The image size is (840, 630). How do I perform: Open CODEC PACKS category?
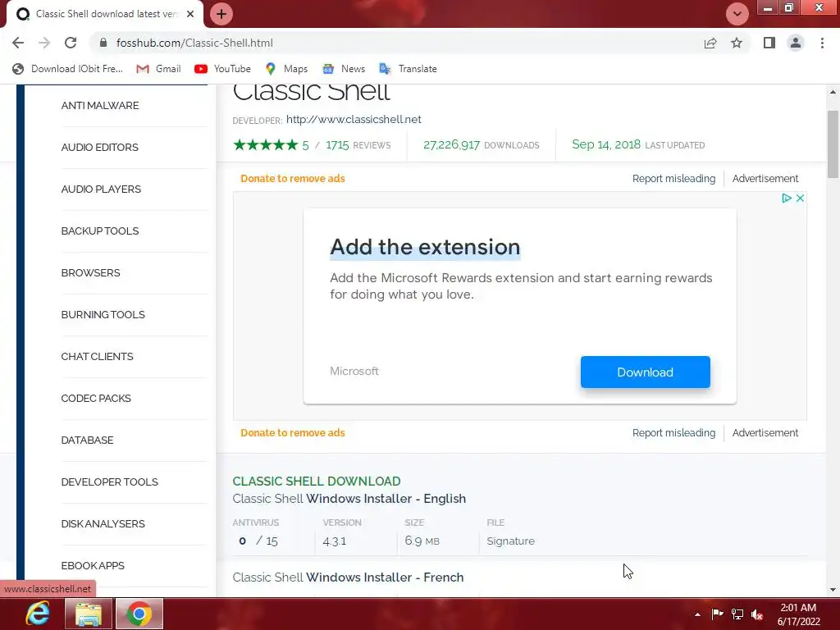[x=96, y=398]
